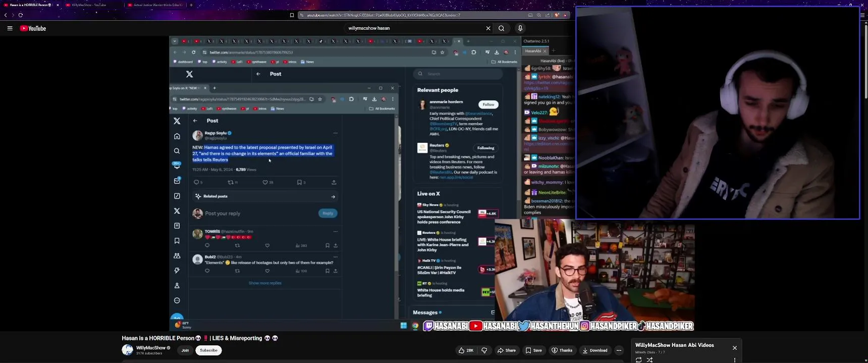Run search with the magnifier button
This screenshot has width=868, height=363.
(502, 28)
